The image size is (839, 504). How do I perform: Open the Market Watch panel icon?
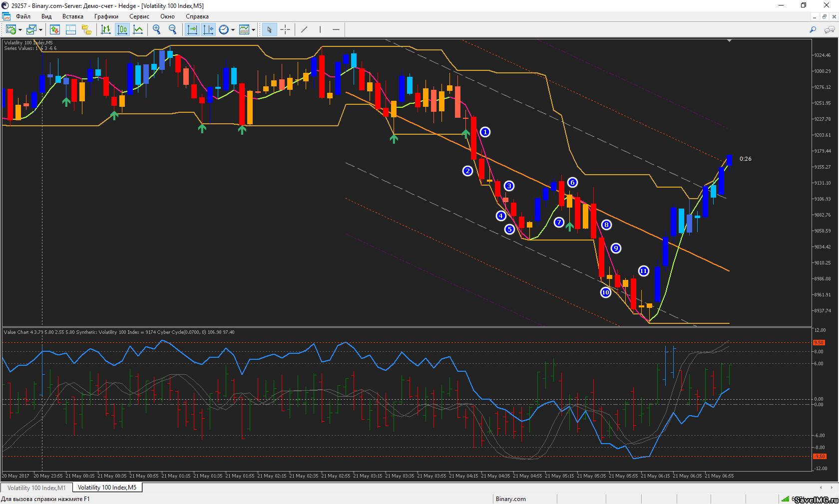54,30
